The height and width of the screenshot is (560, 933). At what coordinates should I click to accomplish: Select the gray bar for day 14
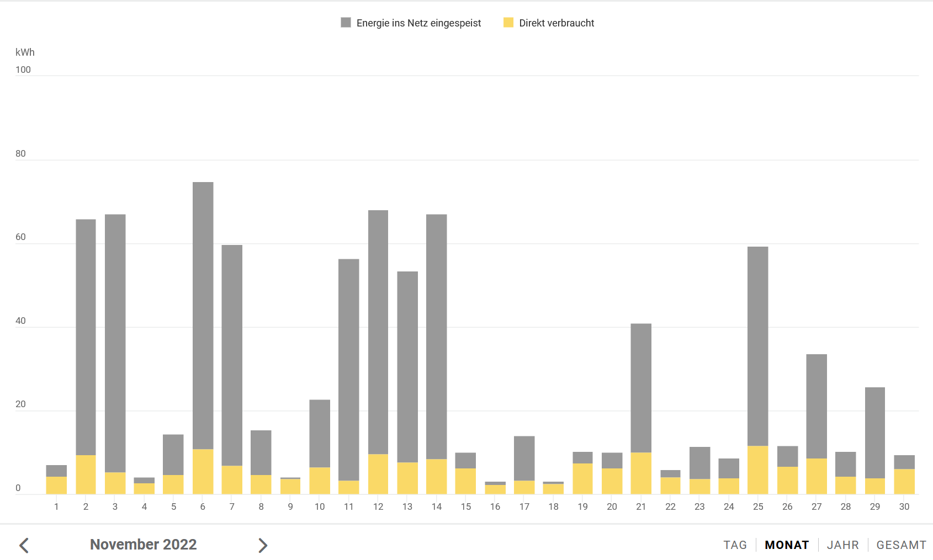click(x=437, y=337)
